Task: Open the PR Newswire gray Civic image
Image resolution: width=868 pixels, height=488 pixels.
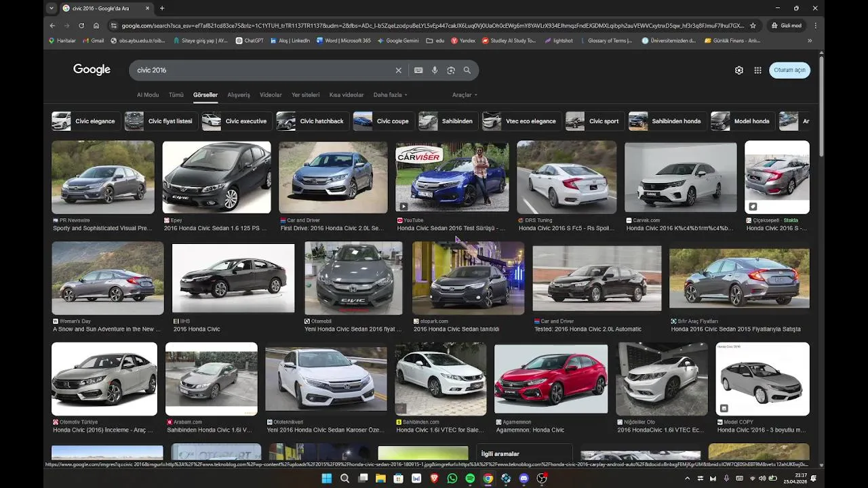Action: [x=103, y=178]
